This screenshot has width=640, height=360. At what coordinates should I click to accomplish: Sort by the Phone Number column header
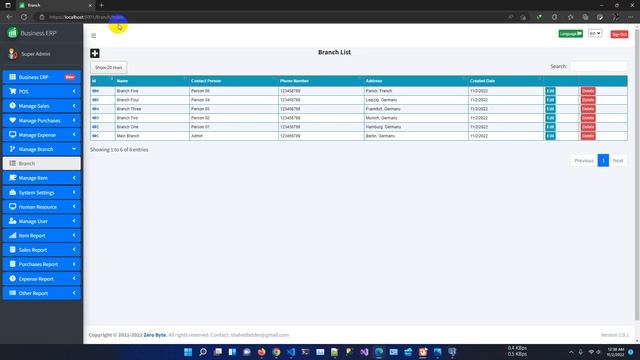pos(321,81)
